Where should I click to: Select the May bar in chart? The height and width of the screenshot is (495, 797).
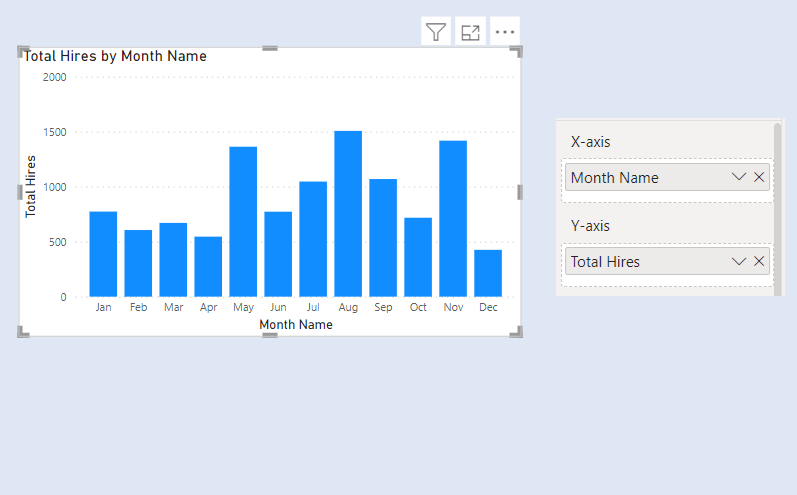243,222
